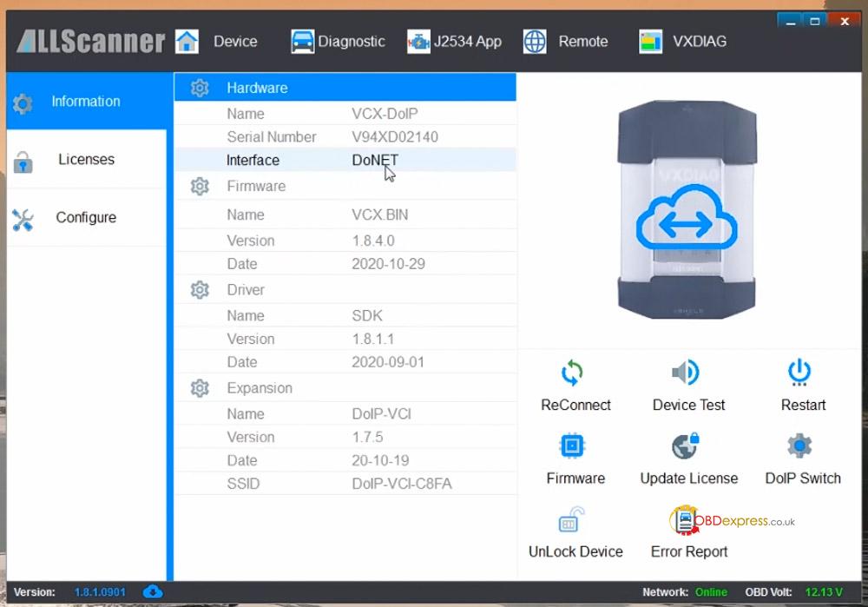Open the VXDIAG tab
868x607 pixels.
click(x=682, y=41)
